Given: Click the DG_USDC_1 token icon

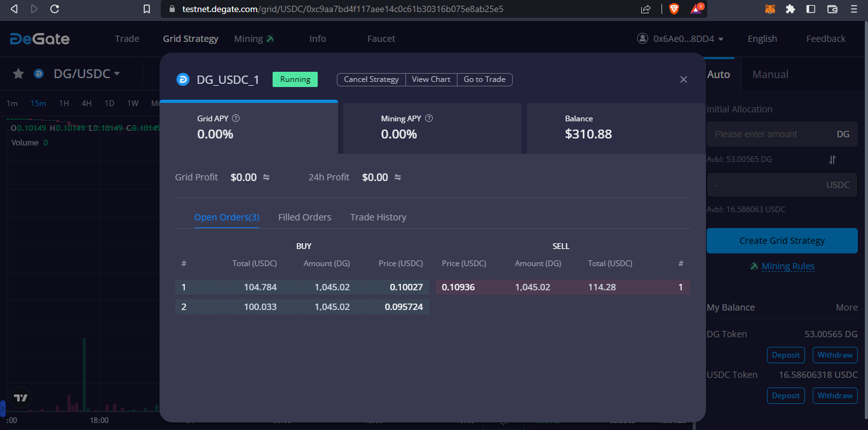Looking at the screenshot, I should [x=182, y=79].
